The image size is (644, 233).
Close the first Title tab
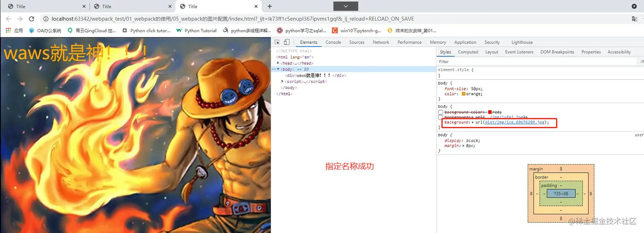(x=83, y=6)
